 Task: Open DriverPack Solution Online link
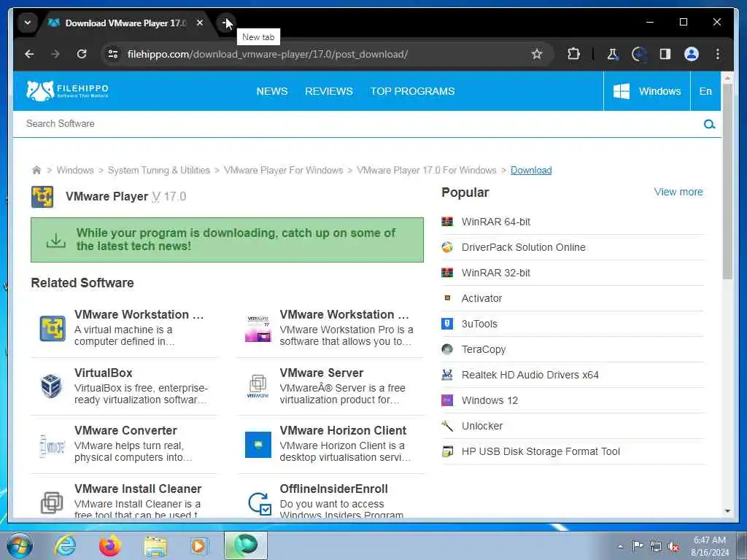(x=523, y=247)
